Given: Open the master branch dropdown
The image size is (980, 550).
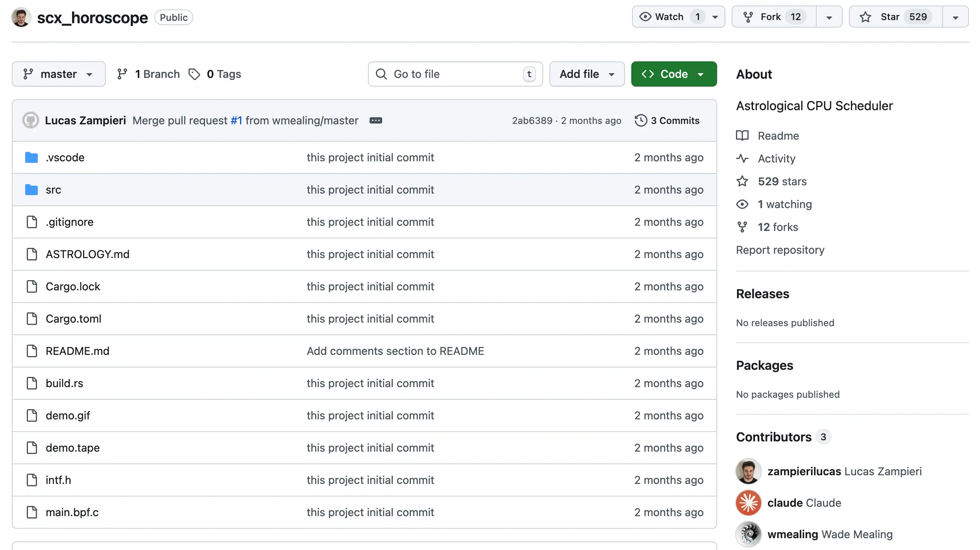Looking at the screenshot, I should tap(59, 74).
